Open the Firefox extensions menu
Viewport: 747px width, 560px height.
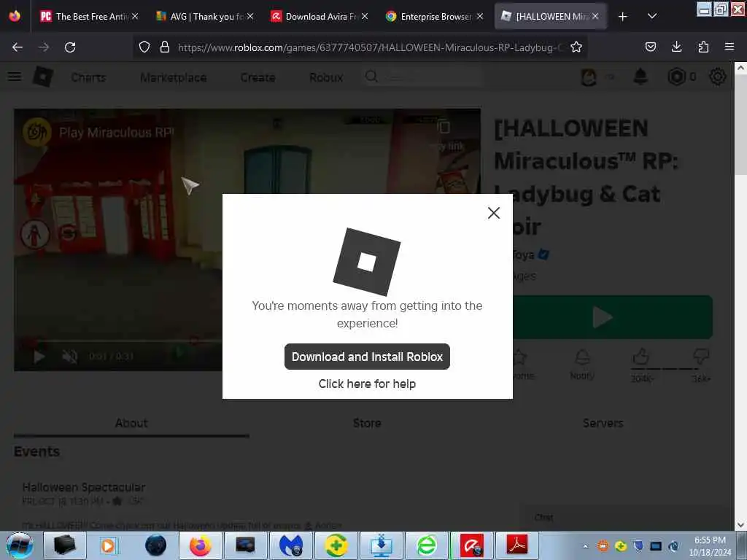703,47
